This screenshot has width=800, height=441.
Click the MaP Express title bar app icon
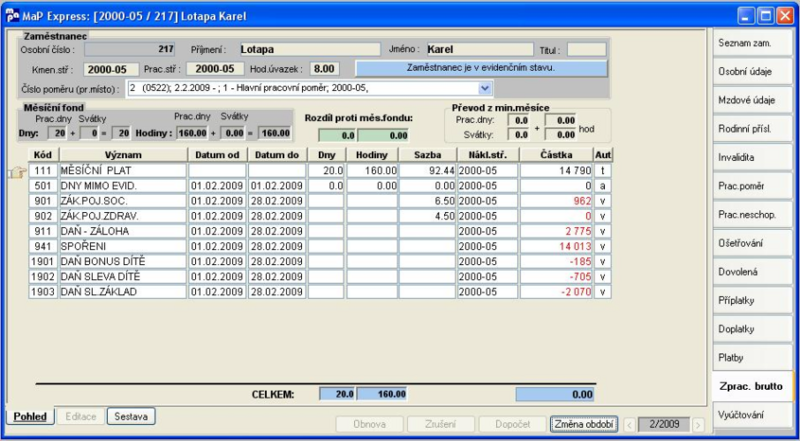pos(13,16)
